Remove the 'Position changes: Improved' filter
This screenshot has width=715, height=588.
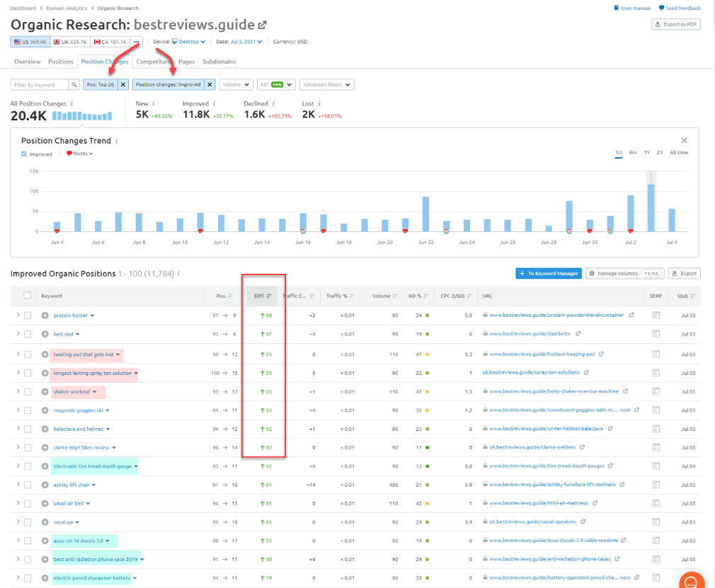tap(210, 85)
